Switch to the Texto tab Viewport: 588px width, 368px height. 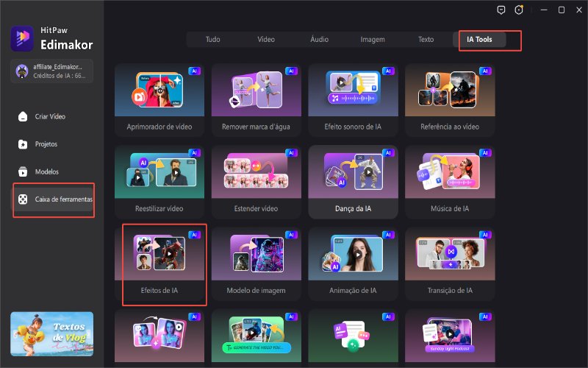tap(426, 40)
